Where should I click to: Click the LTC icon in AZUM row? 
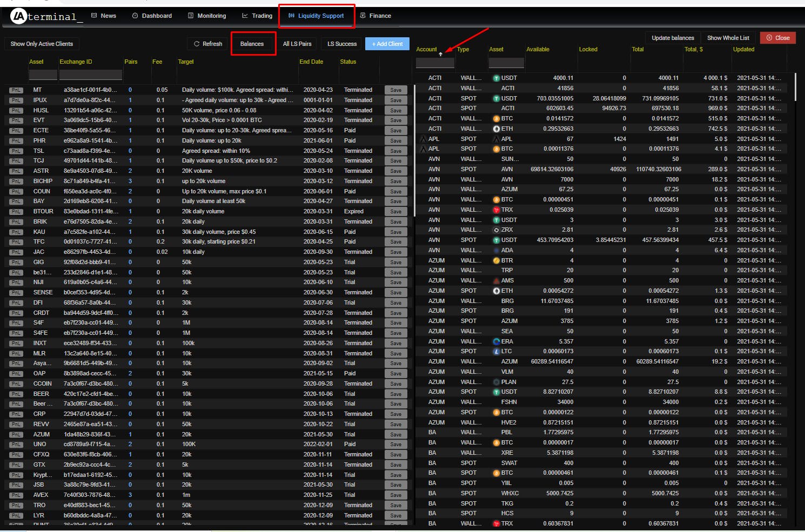coord(496,351)
